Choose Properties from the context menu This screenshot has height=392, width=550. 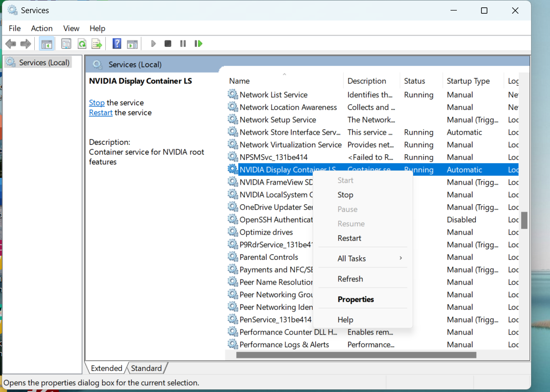[x=355, y=299]
